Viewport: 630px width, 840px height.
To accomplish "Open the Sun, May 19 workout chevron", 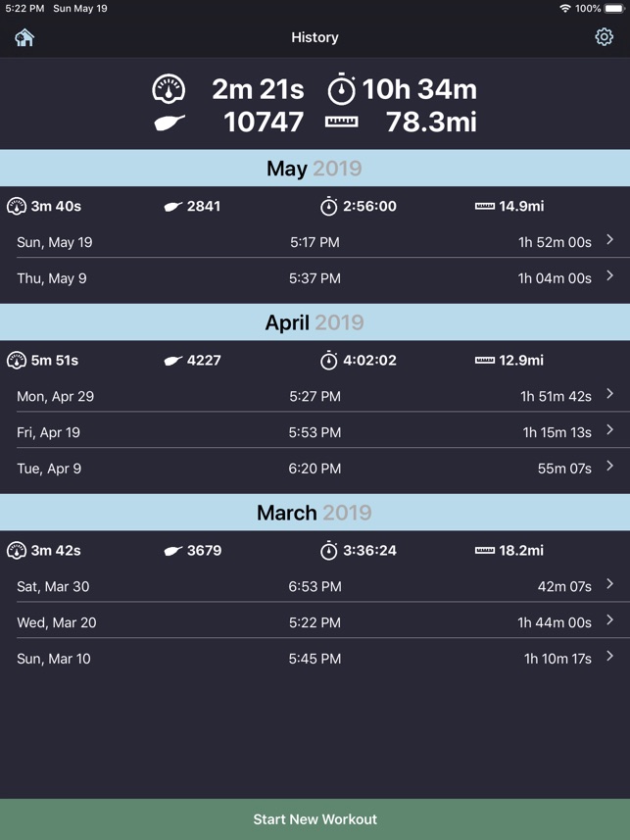I will 609,240.
